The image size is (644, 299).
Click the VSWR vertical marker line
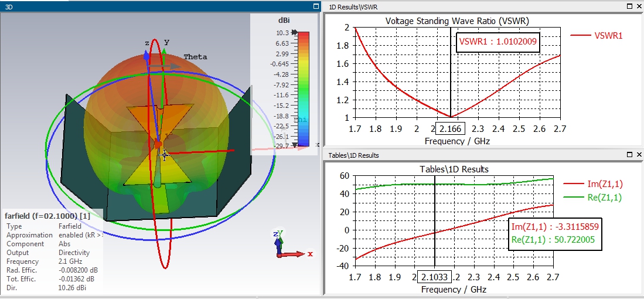[x=451, y=72]
